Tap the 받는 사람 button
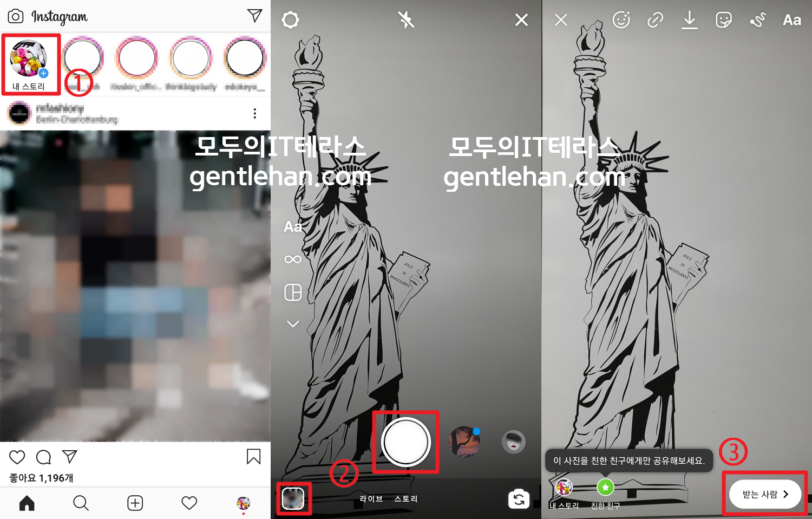 click(765, 494)
